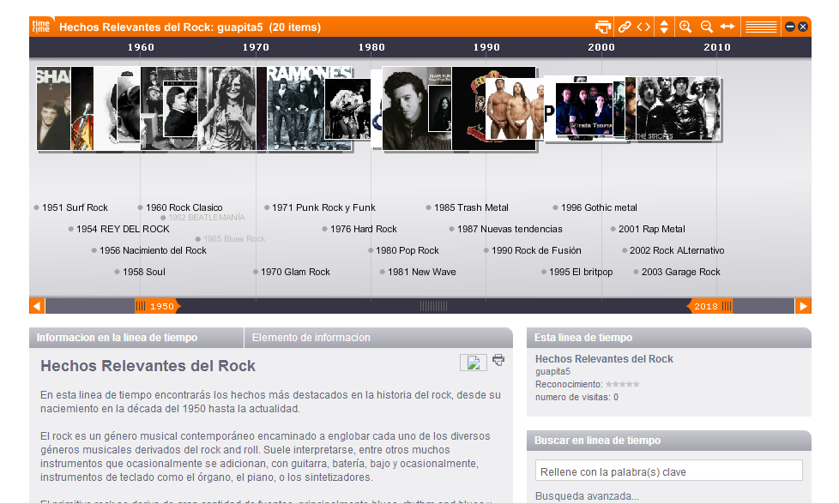Select 1971 Punk Rock y Funk event
Image resolution: width=839 pixels, height=504 pixels.
pos(320,207)
